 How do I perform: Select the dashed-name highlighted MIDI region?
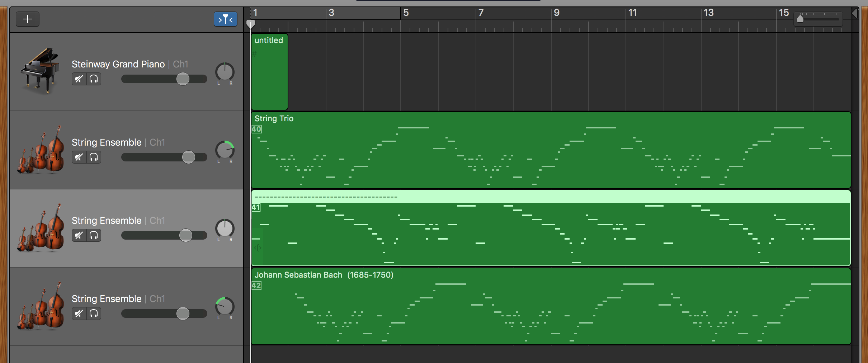tap(551, 228)
